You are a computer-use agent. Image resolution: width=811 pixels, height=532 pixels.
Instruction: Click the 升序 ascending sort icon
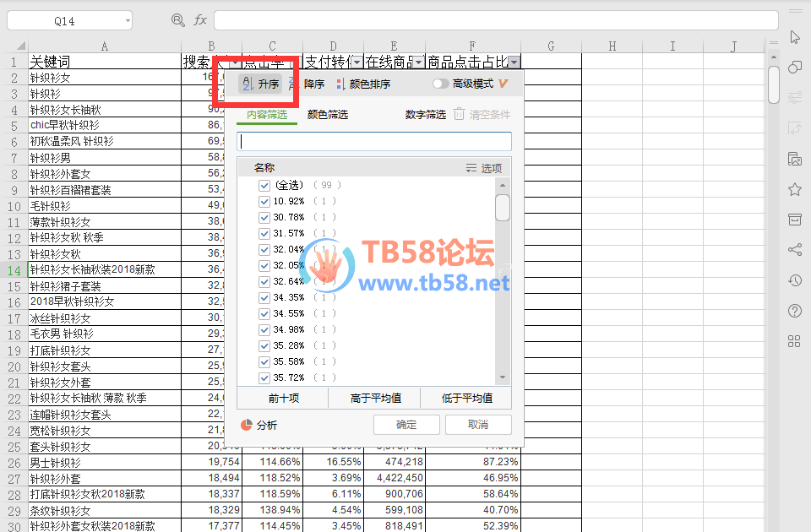248,84
